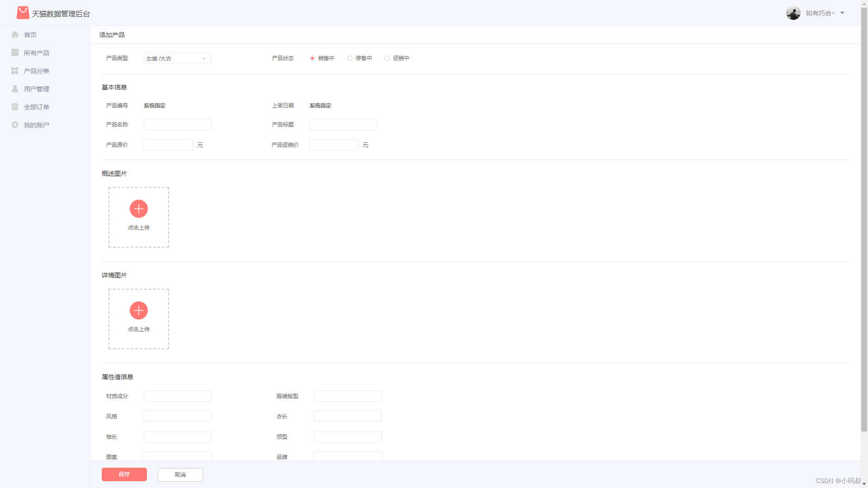
Task: Click the 用户管理 person icon
Action: pyautogui.click(x=15, y=89)
